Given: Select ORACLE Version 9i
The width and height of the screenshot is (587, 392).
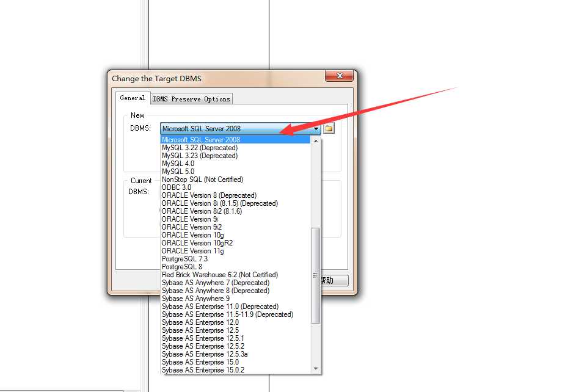Looking at the screenshot, I should click(236, 219).
